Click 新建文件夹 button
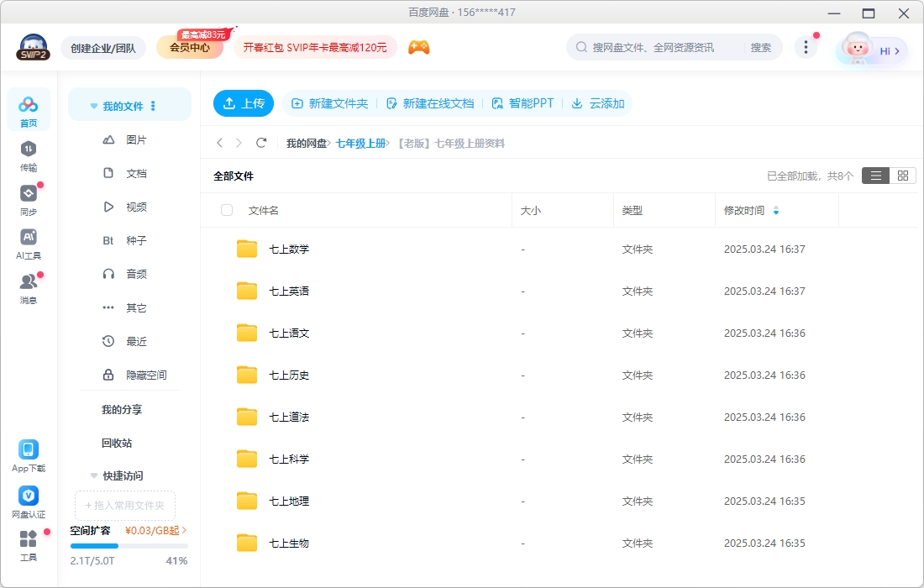Screen dimensions: 924x588 pyautogui.click(x=330, y=103)
